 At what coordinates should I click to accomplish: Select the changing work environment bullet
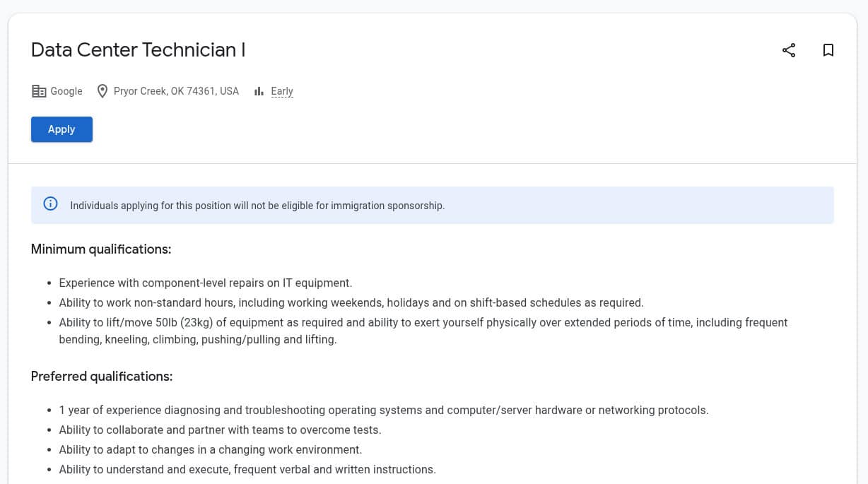pyautogui.click(x=210, y=449)
